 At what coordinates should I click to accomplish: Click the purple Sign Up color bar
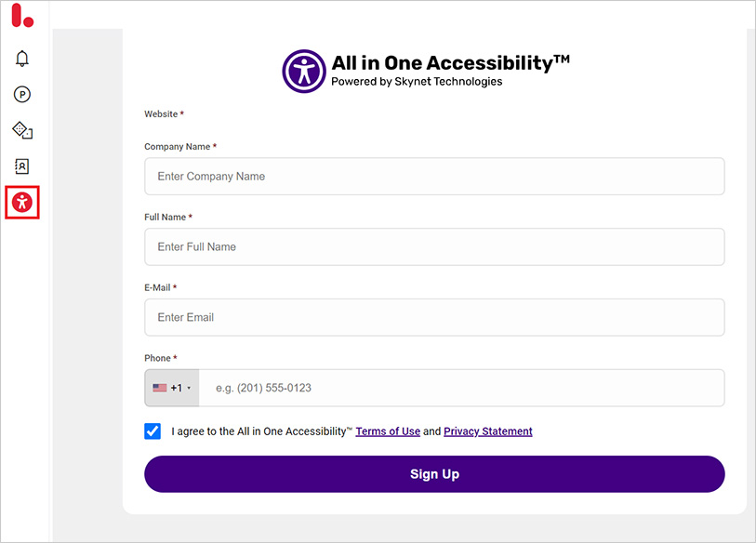pos(433,474)
